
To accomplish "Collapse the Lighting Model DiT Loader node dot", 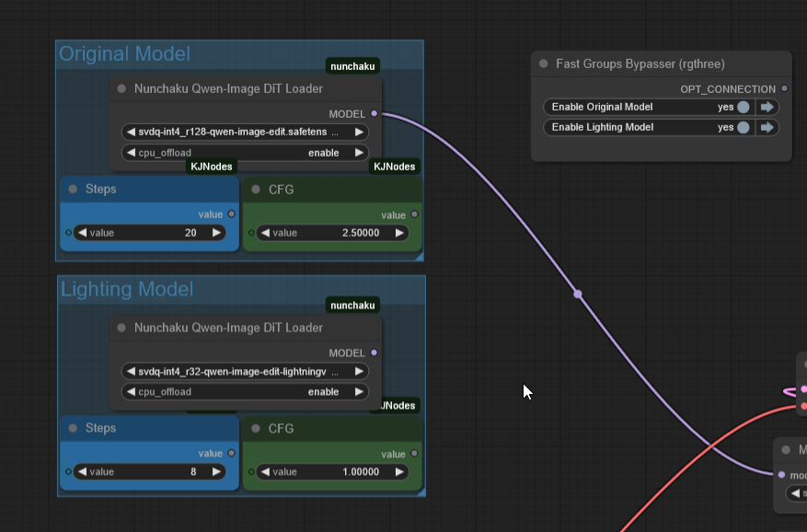I will (121, 328).
